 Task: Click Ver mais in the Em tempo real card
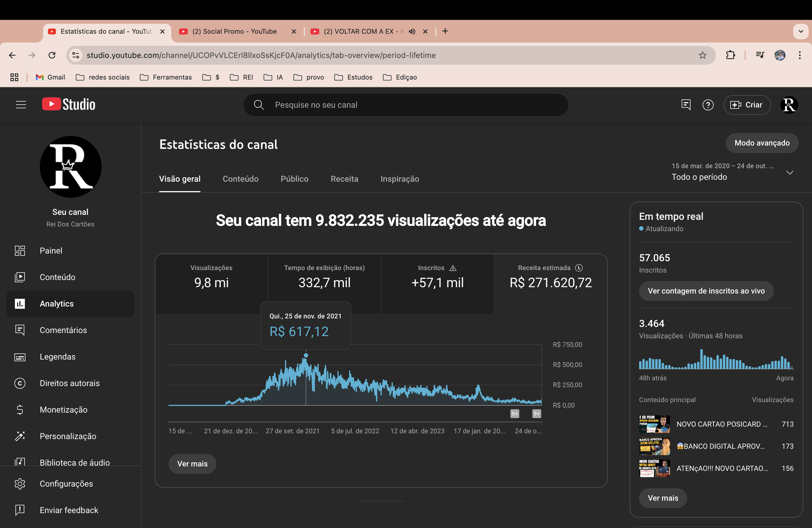pyautogui.click(x=663, y=498)
